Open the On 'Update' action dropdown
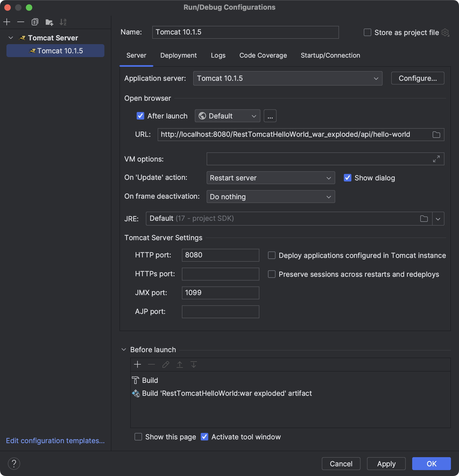 (x=270, y=178)
